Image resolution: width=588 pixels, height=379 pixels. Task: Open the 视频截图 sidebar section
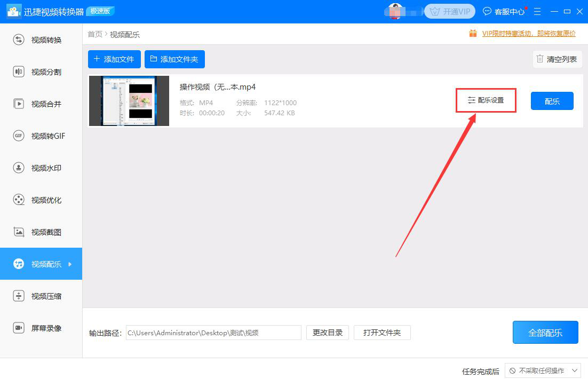(41, 232)
